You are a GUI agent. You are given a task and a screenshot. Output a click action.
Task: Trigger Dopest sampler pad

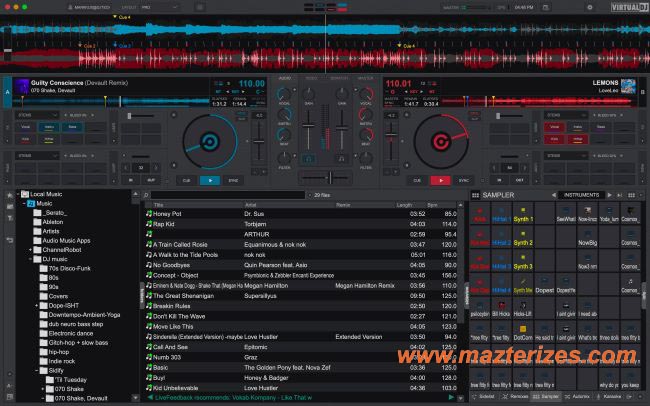(x=544, y=286)
